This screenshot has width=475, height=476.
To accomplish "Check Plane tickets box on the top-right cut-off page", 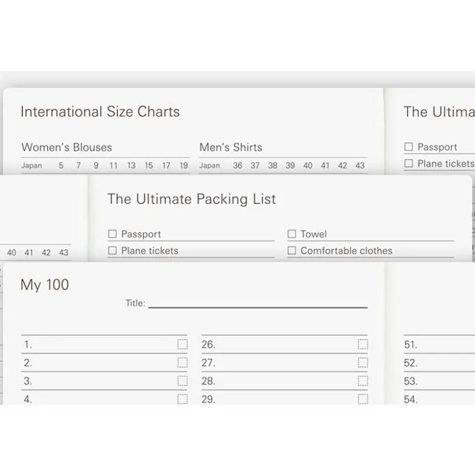I will [409, 163].
